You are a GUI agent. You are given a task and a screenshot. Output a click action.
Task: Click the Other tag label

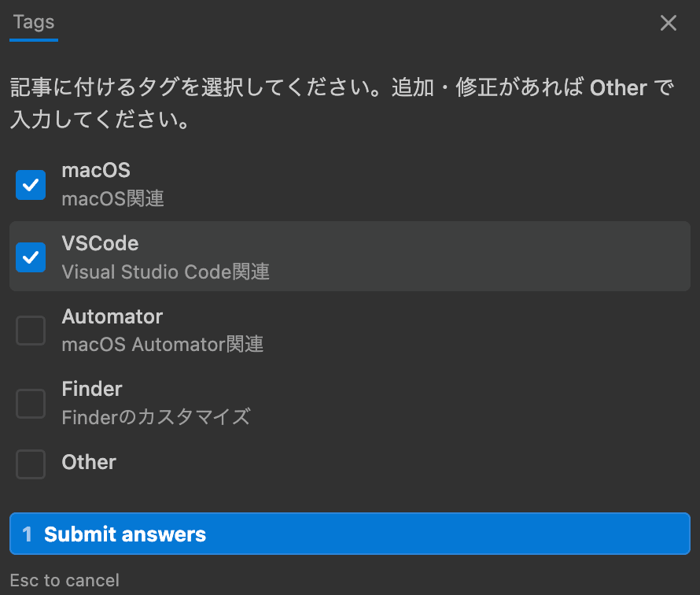point(88,463)
